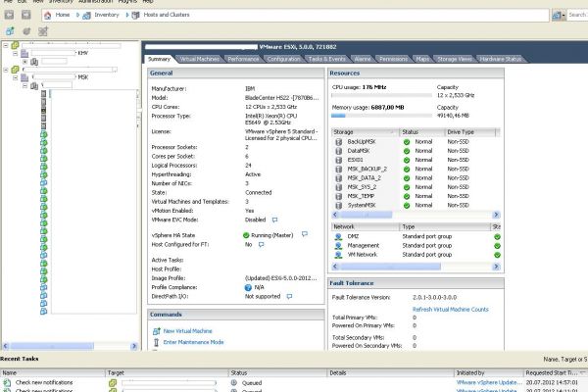Go forward with the navigation forward arrow
This screenshot has height=392, width=588.
point(25,15)
